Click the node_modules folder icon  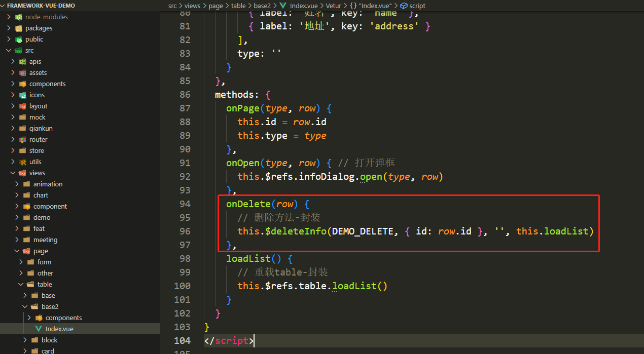19,17
